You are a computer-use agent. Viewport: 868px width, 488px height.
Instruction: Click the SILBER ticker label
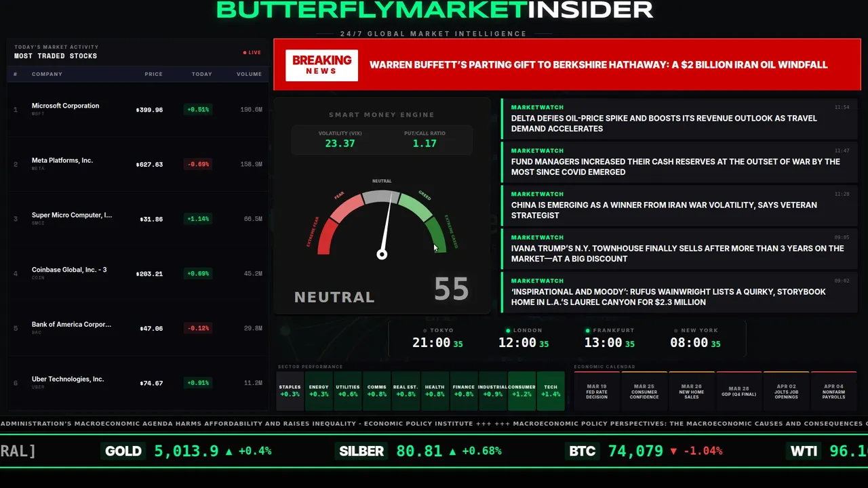click(361, 451)
